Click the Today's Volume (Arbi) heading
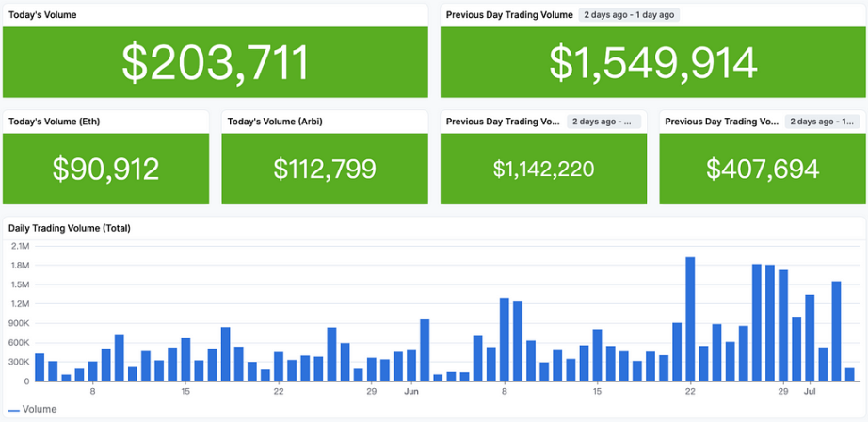This screenshot has width=868, height=422. tap(275, 122)
